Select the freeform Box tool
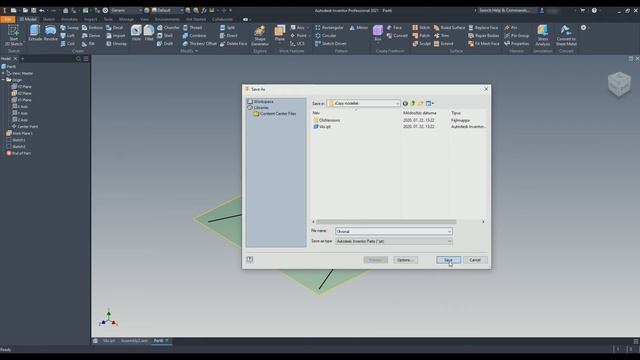Screen dimensions: 640x360 click(378, 33)
